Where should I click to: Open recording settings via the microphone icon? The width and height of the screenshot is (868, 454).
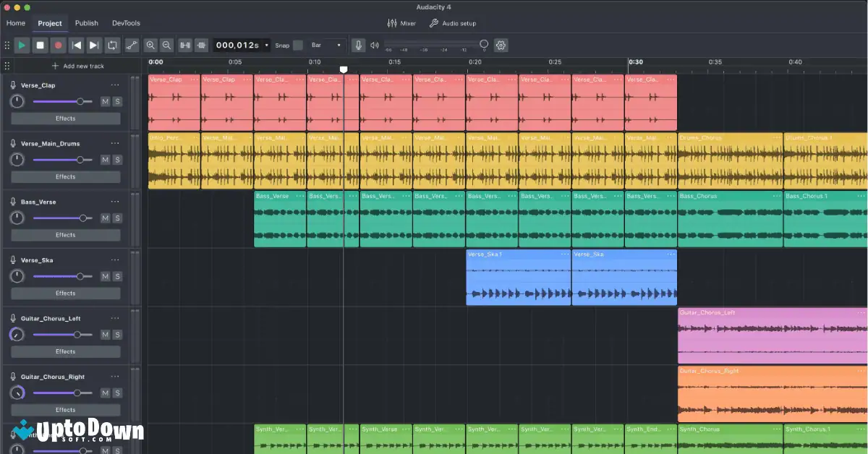(x=359, y=45)
